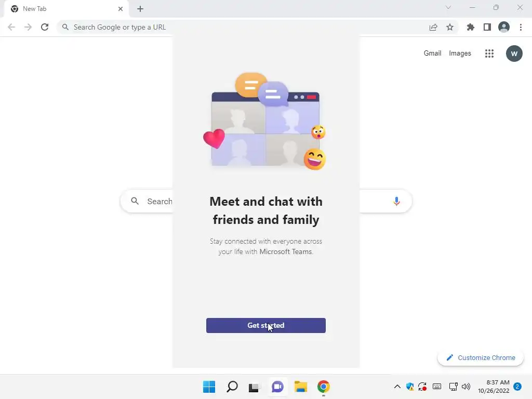532x399 pixels.
Task: Open the Windows Security tray icon
Action: (410, 387)
